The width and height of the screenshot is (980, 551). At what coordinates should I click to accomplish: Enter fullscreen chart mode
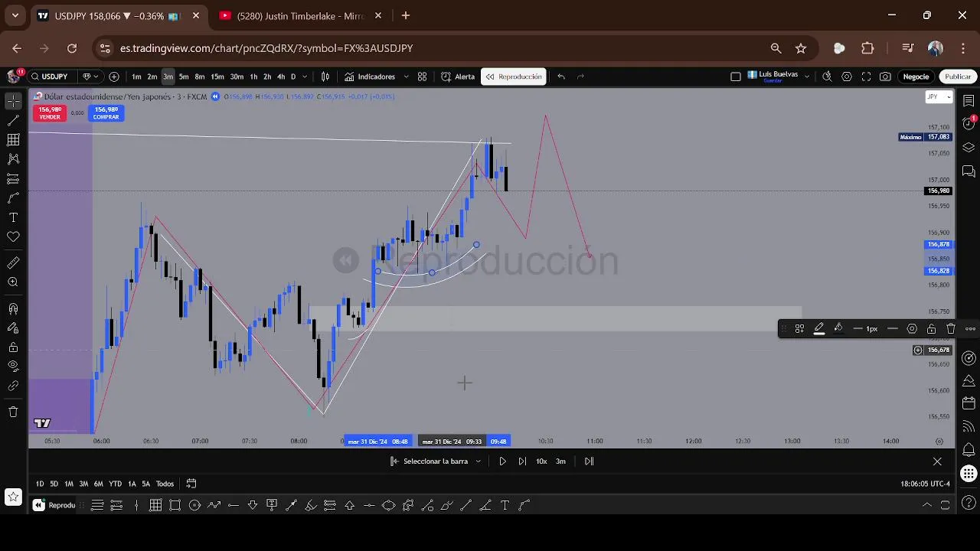866,77
